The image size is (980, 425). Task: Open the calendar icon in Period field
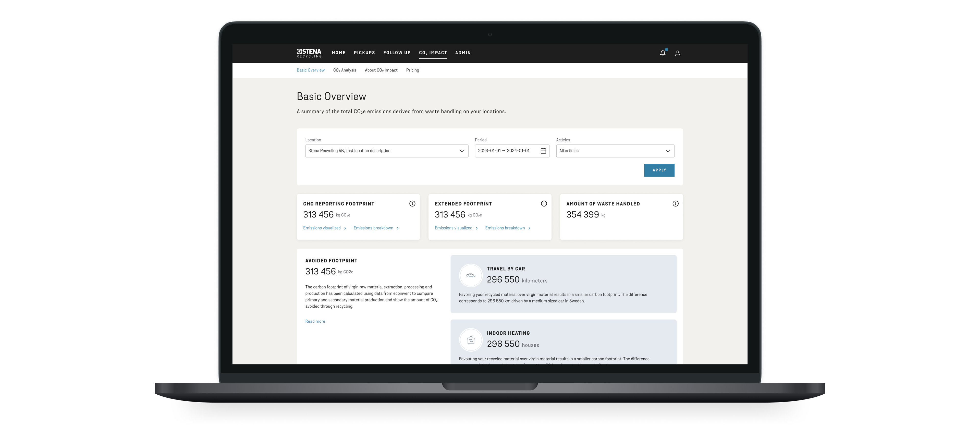pyautogui.click(x=543, y=151)
